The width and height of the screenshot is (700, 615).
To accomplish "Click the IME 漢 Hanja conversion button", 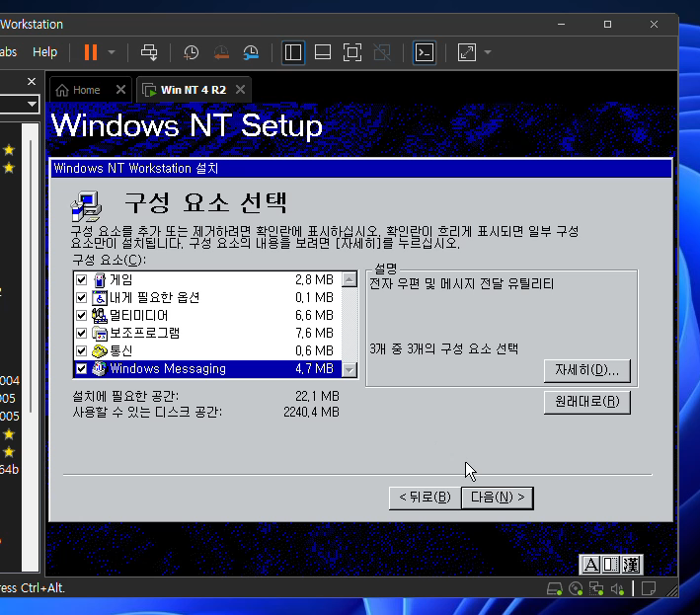I will pyautogui.click(x=631, y=565).
